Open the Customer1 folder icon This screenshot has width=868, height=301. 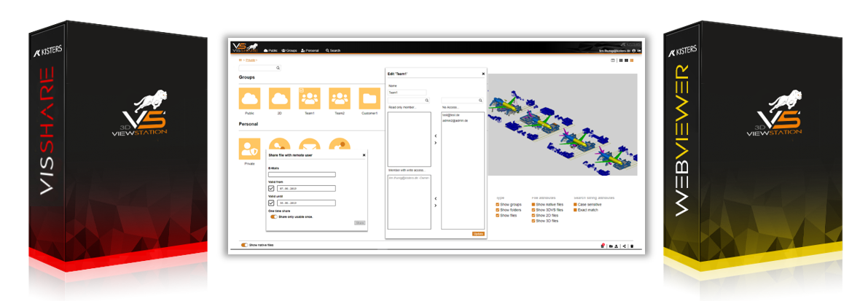pos(370,98)
